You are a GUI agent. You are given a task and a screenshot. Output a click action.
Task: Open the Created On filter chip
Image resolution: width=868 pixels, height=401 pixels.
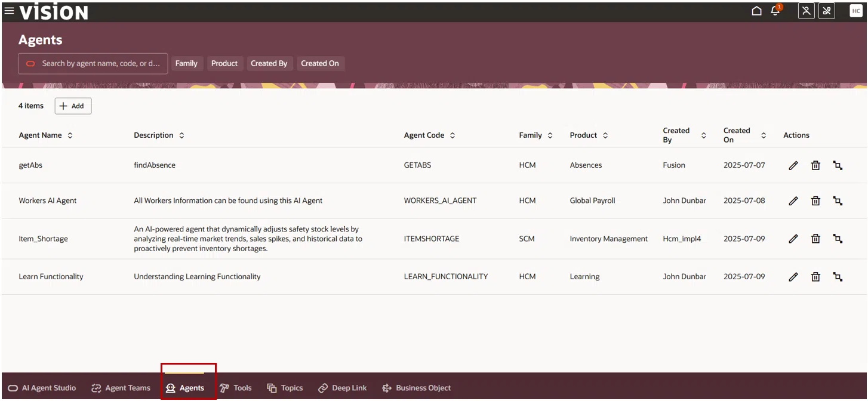[x=320, y=63]
